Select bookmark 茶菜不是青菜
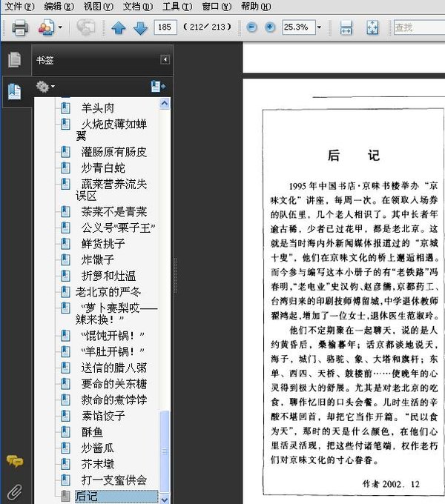 point(114,211)
